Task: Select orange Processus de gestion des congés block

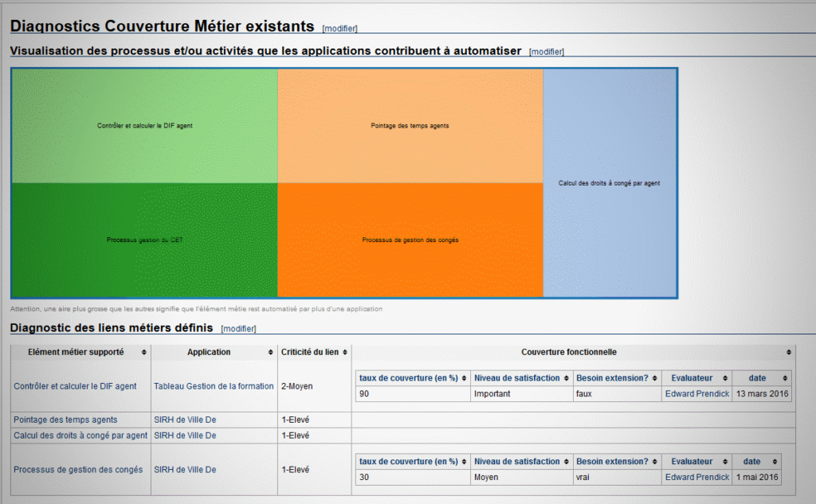Action: click(410, 240)
